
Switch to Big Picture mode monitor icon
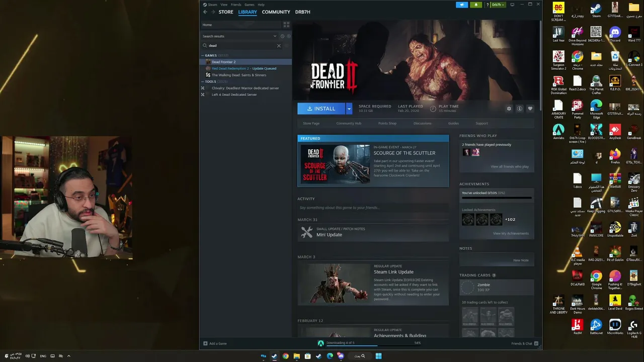512,5
